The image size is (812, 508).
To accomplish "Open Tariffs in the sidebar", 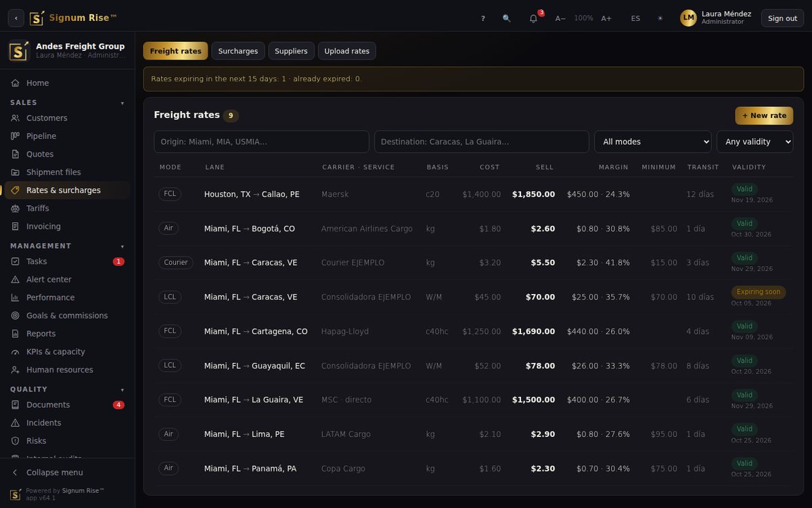I will [x=68, y=208].
